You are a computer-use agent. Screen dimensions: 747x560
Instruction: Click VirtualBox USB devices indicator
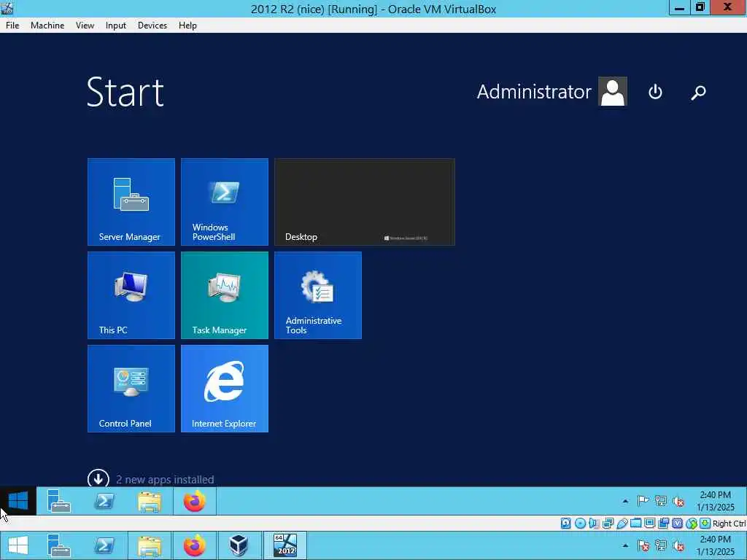[x=622, y=524]
